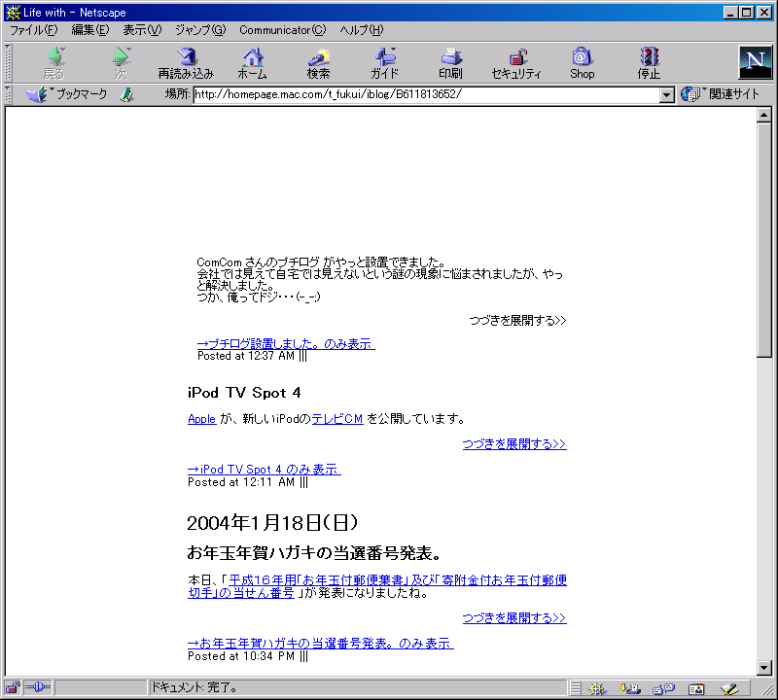Viewport: 778px width, 700px height.
Task: Click the vertical scrollbar down arrow
Action: pyautogui.click(x=764, y=668)
